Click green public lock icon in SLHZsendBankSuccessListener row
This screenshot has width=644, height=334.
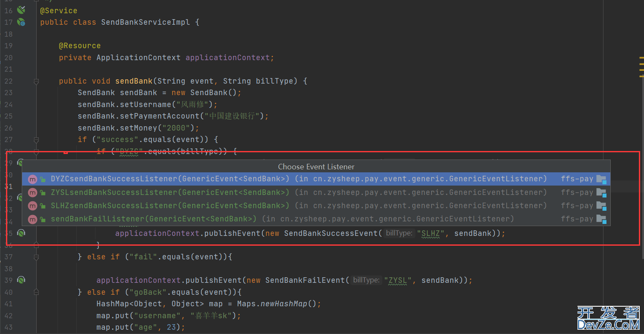tap(43, 206)
